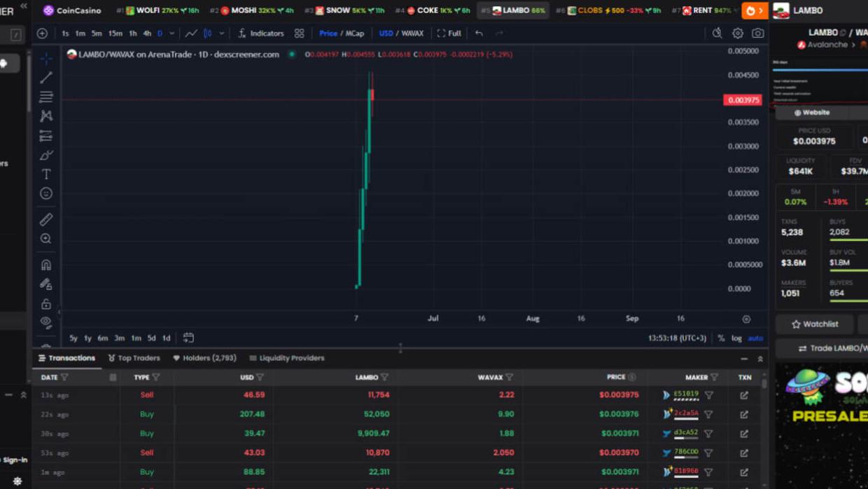868x489 pixels.
Task: Enter Full screen chart mode
Action: (x=449, y=34)
